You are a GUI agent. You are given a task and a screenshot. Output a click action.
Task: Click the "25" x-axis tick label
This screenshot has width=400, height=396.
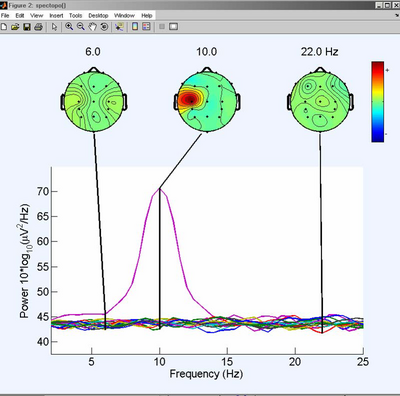[x=363, y=362]
